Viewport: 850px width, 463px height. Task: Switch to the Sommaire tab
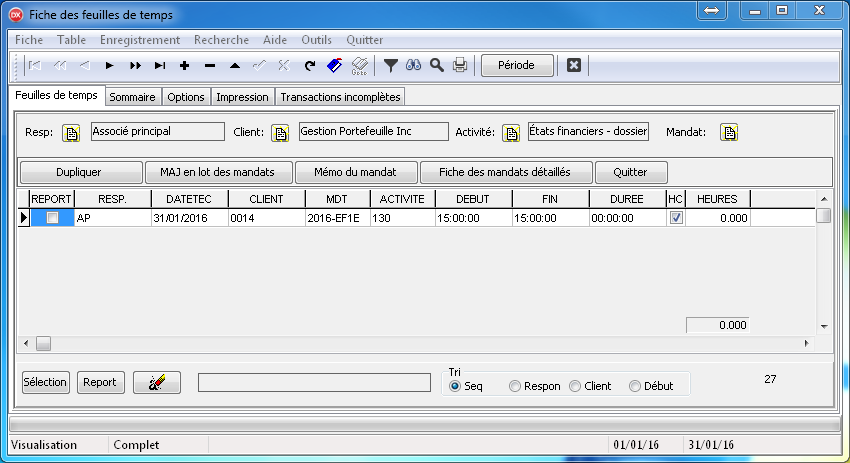pyautogui.click(x=132, y=97)
